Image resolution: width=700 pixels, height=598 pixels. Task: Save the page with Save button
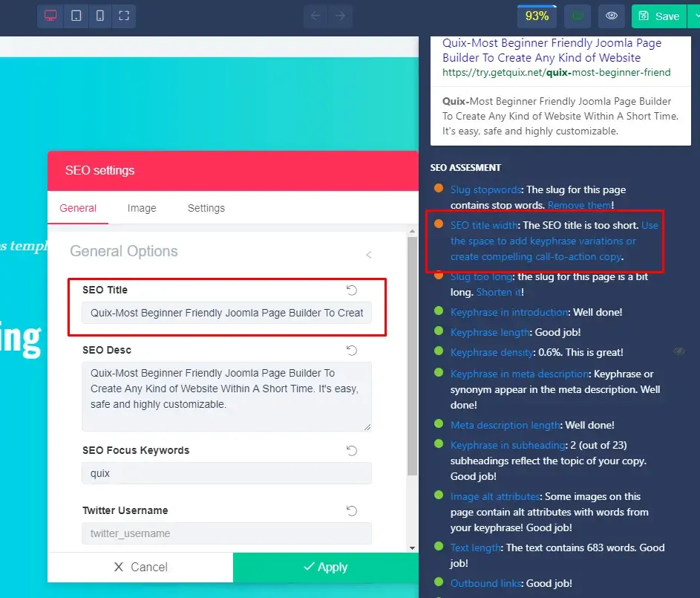tap(659, 16)
